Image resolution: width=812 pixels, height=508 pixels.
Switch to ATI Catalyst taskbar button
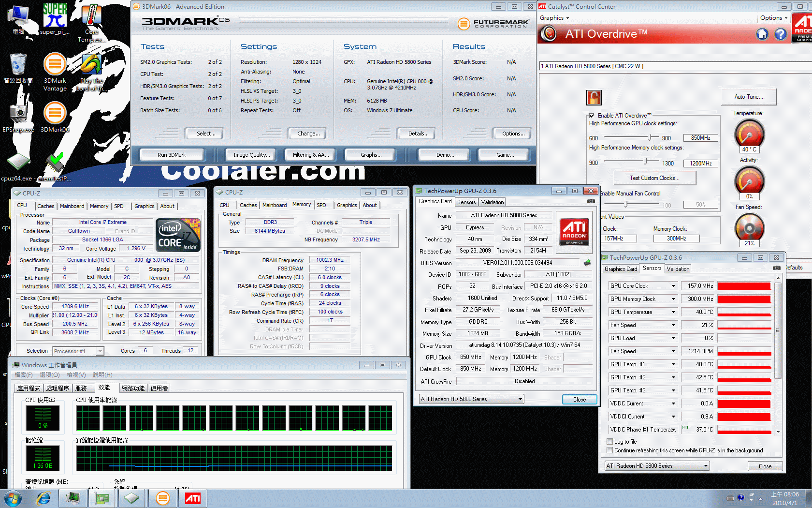193,498
